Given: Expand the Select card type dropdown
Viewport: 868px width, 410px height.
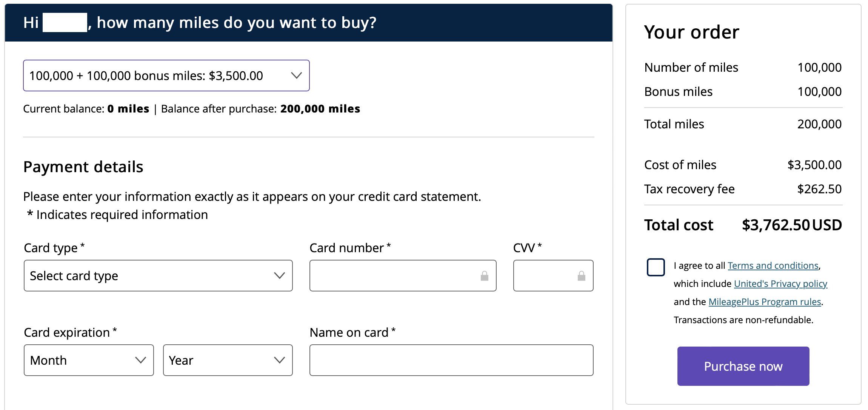Looking at the screenshot, I should pos(158,276).
